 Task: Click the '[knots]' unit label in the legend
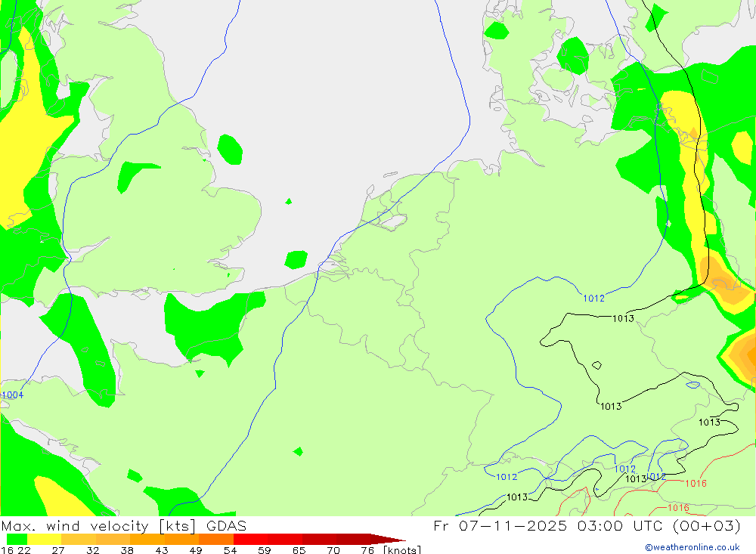point(402,550)
